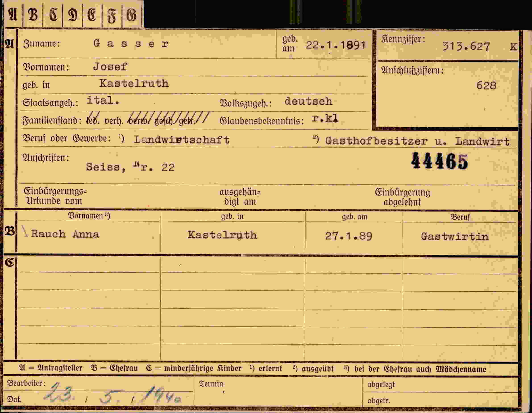The height and width of the screenshot is (413, 532).
Task: Click the letter 'K' beside Kennziffer
Action: point(513,47)
